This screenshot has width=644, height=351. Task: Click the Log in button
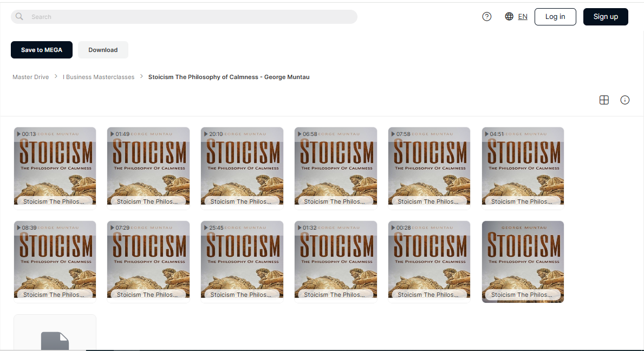tap(555, 17)
